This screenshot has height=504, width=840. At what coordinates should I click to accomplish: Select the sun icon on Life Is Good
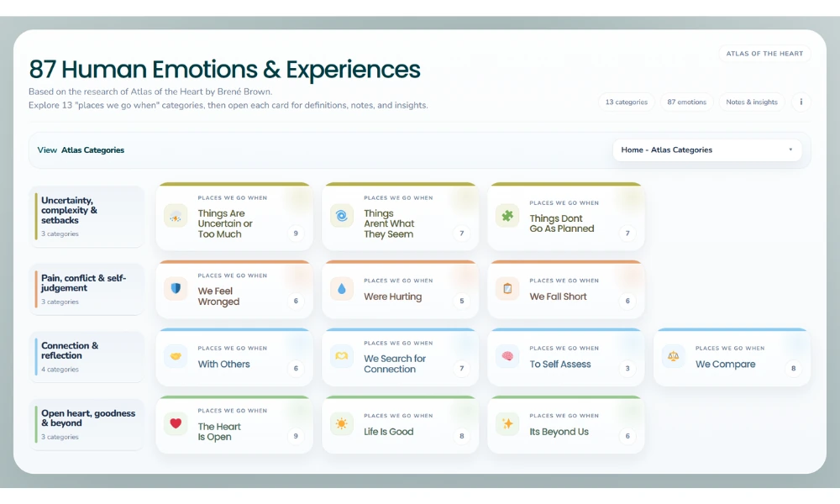coord(341,424)
